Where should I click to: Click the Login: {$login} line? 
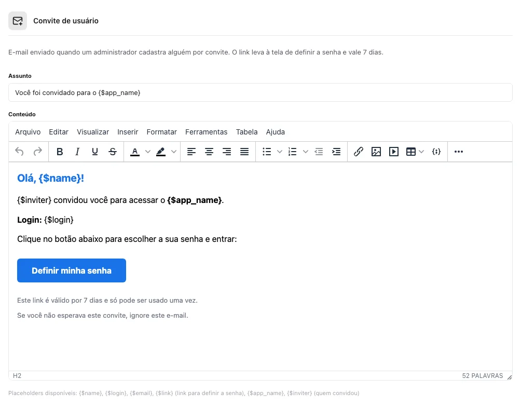tap(45, 220)
